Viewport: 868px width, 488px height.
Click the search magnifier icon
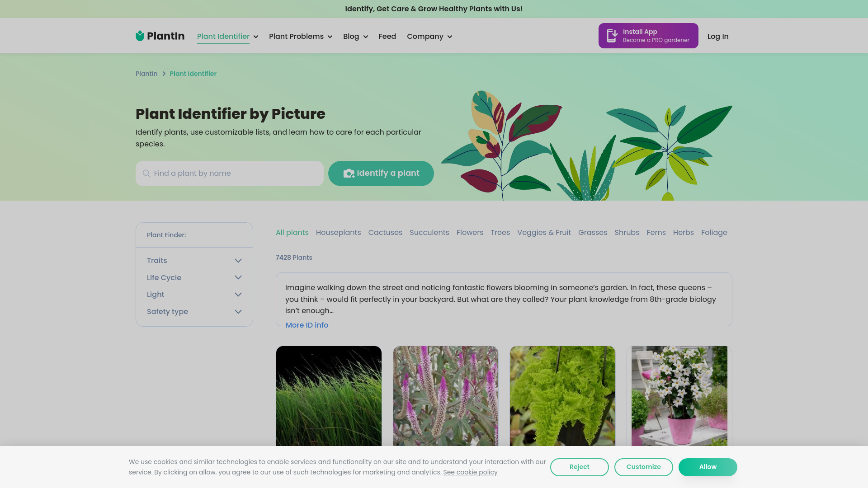(x=146, y=173)
